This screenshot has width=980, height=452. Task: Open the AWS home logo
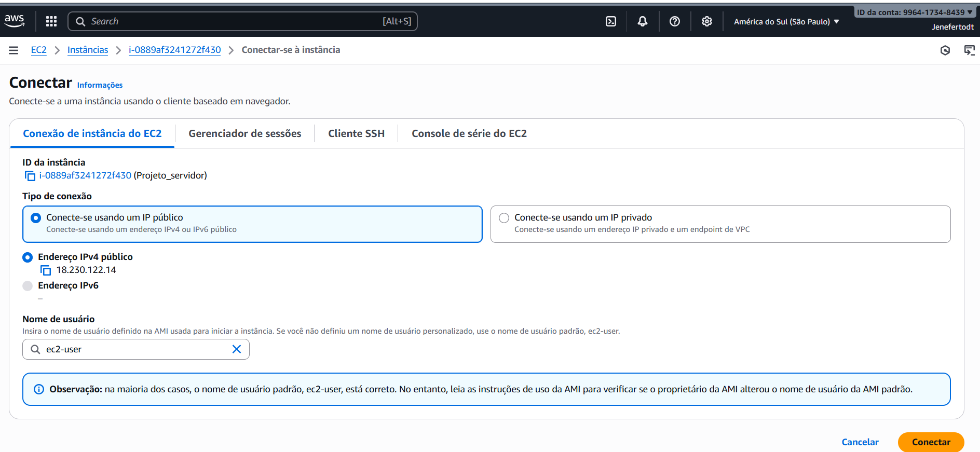pos(15,21)
